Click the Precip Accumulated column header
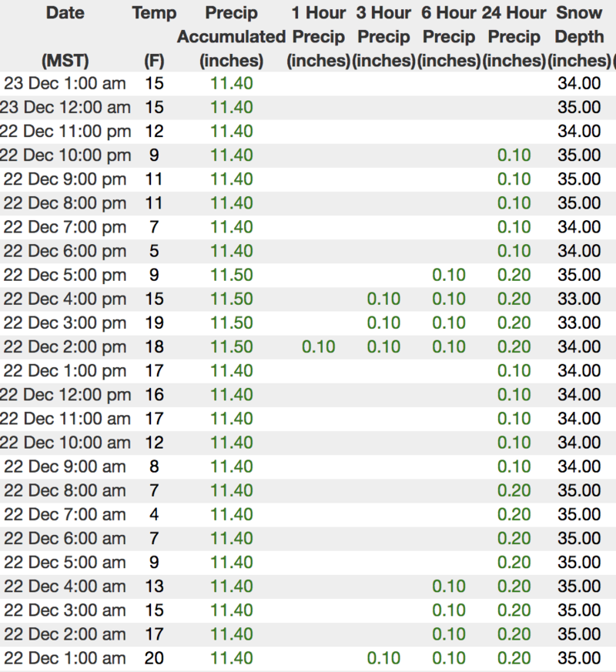This screenshot has width=616, height=672. tap(231, 36)
